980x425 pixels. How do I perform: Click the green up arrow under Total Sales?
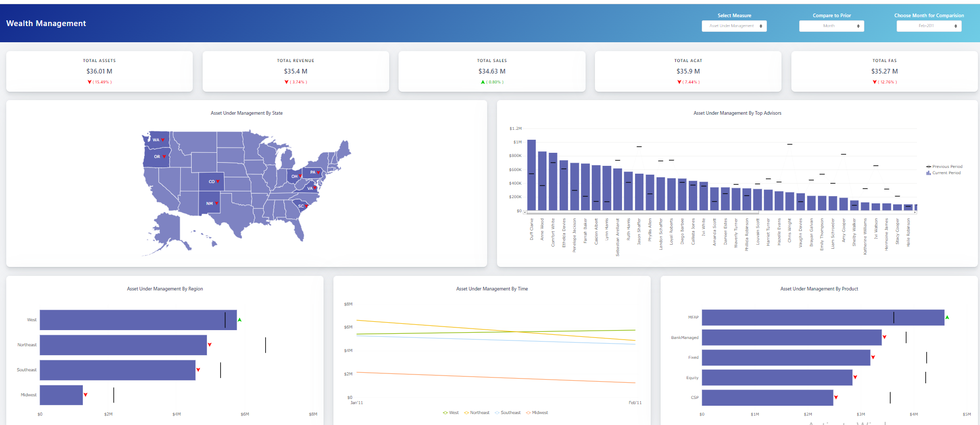point(483,82)
